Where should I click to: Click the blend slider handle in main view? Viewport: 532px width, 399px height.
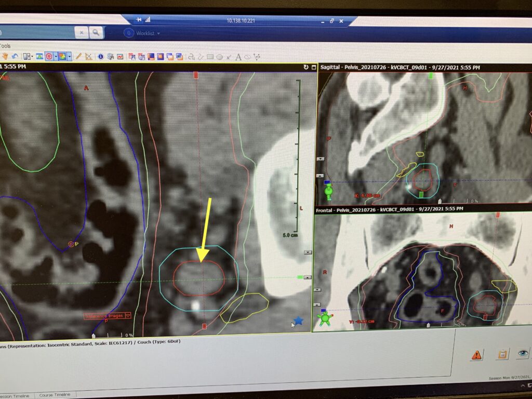point(94,336)
